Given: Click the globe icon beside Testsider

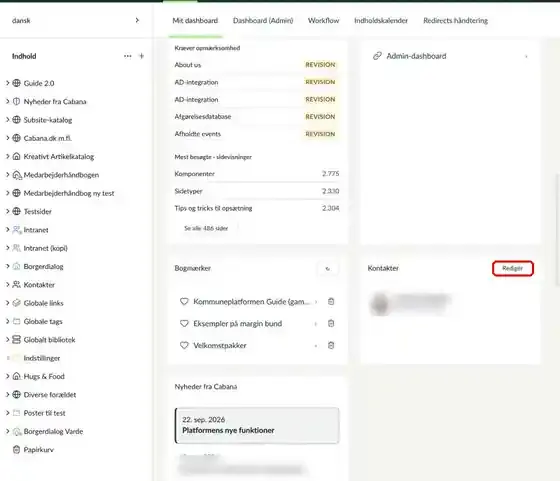Looking at the screenshot, I should pyautogui.click(x=16, y=211).
